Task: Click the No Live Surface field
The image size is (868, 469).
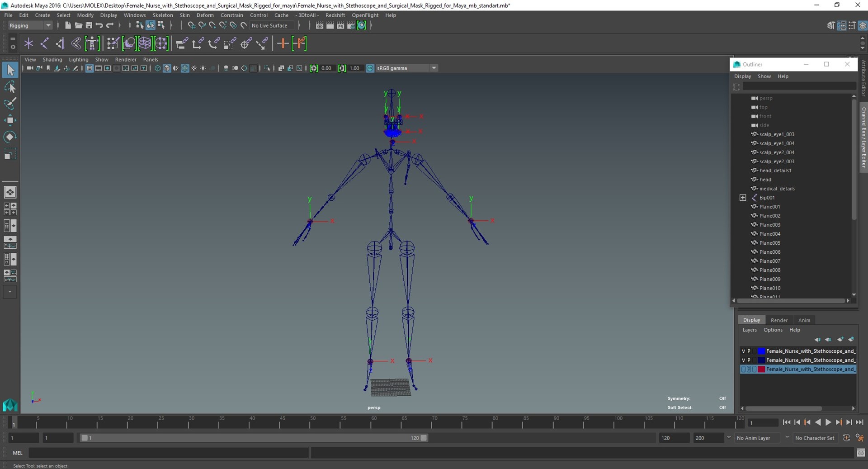Action: 269,25
